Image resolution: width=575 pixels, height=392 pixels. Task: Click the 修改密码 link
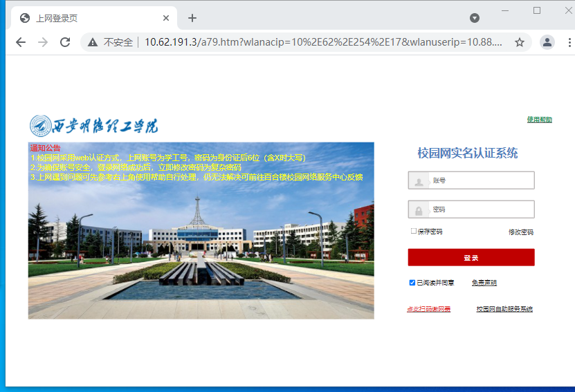(x=520, y=232)
